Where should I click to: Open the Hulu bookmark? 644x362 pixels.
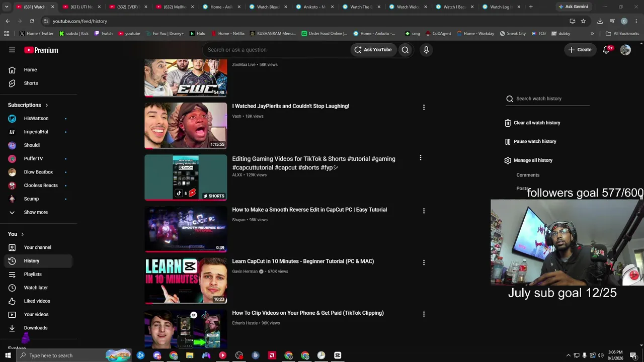[197, 34]
